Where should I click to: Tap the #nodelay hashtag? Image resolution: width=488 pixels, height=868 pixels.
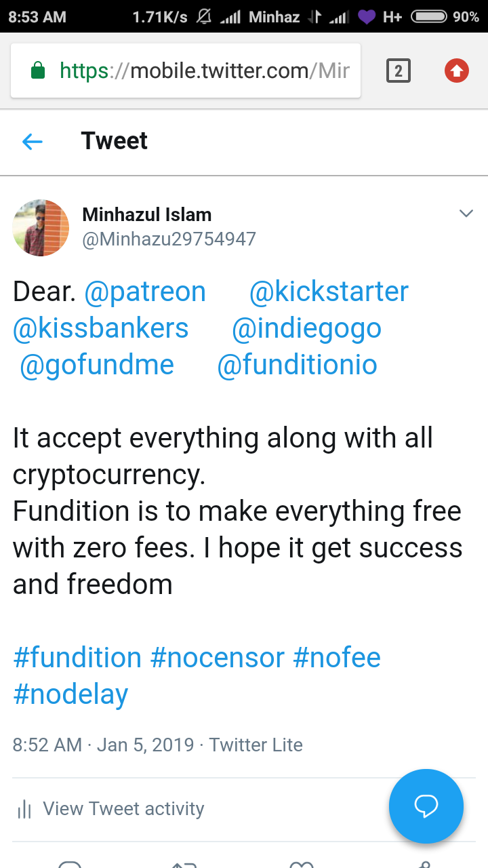pos(70,694)
